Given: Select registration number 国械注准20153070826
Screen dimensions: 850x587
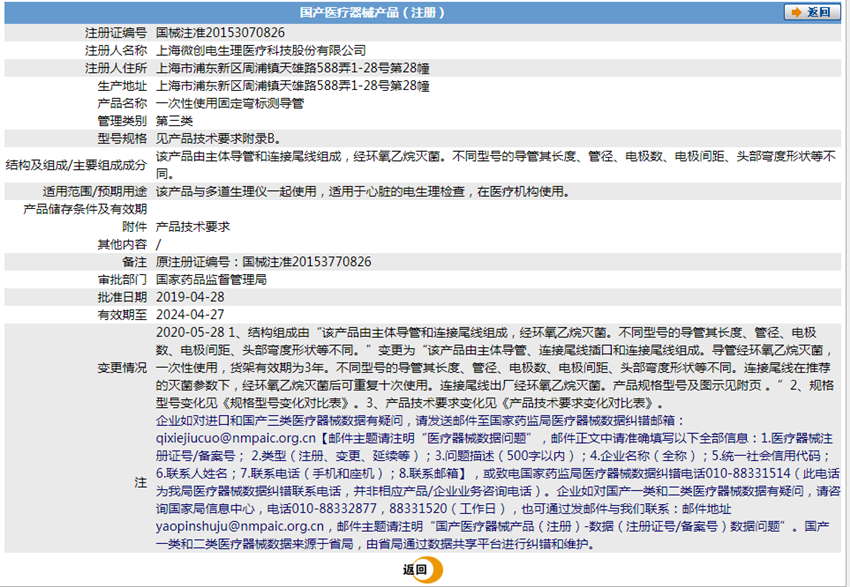Looking at the screenshot, I should pyautogui.click(x=220, y=33).
